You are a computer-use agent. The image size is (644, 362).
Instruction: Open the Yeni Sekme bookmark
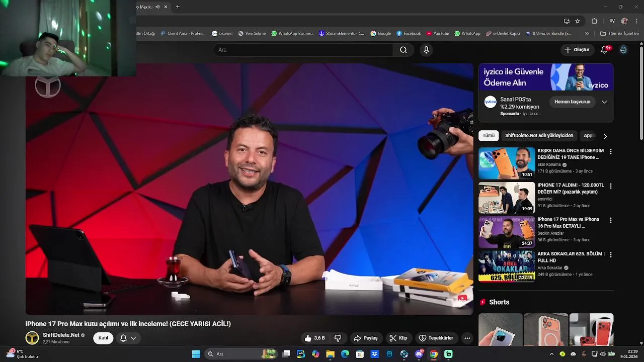(252, 34)
